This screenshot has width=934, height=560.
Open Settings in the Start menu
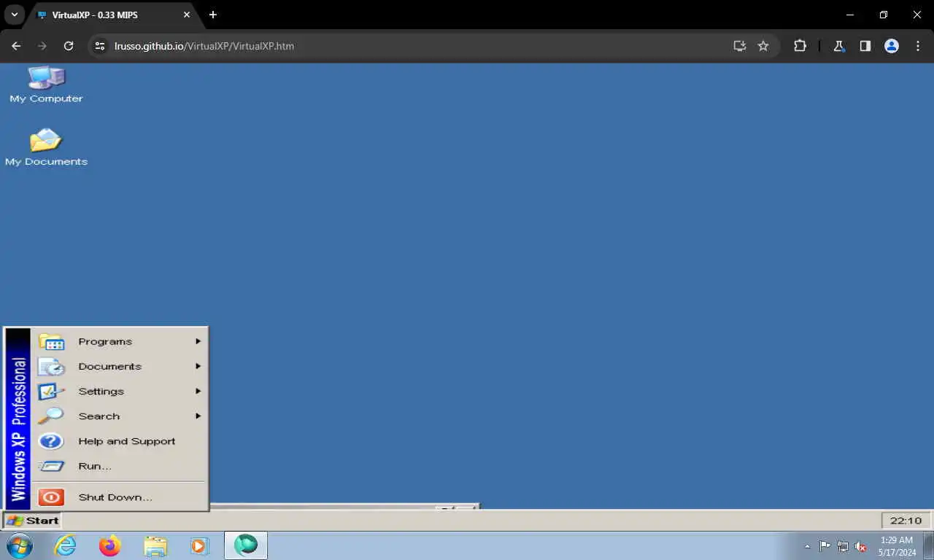point(119,391)
